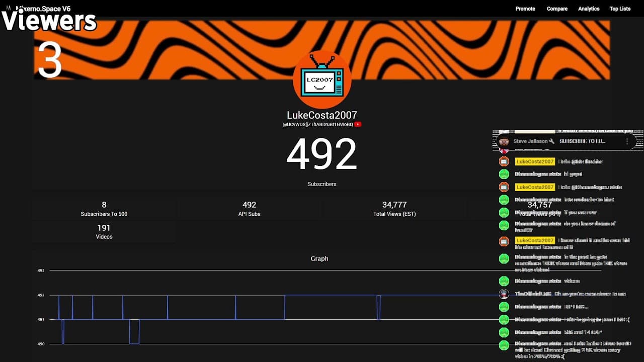Click the 490 y-axis label on the graph

coord(41,344)
